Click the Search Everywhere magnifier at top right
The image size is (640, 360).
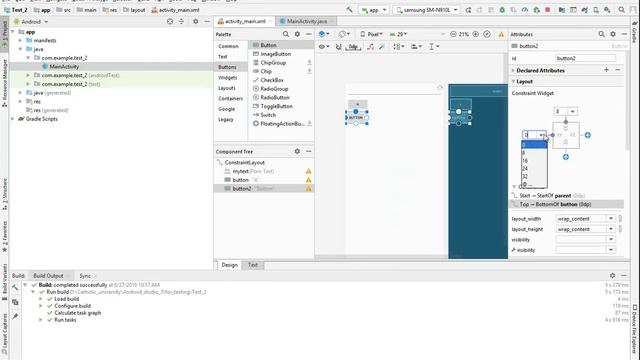621,10
